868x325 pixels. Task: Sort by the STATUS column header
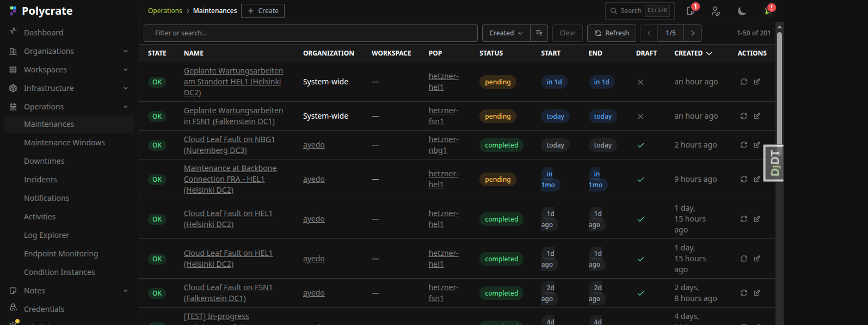tap(491, 53)
